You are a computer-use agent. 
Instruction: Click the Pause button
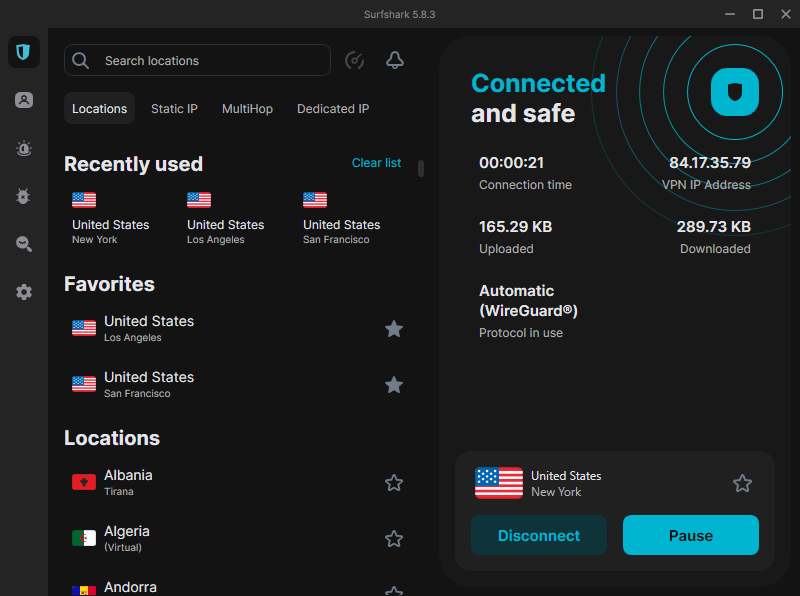(691, 535)
